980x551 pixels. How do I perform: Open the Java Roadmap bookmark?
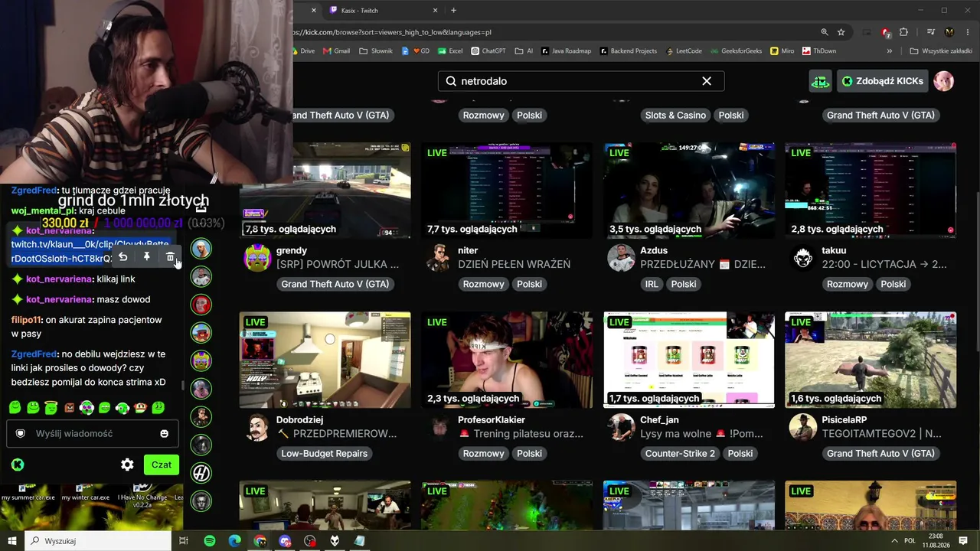(567, 51)
